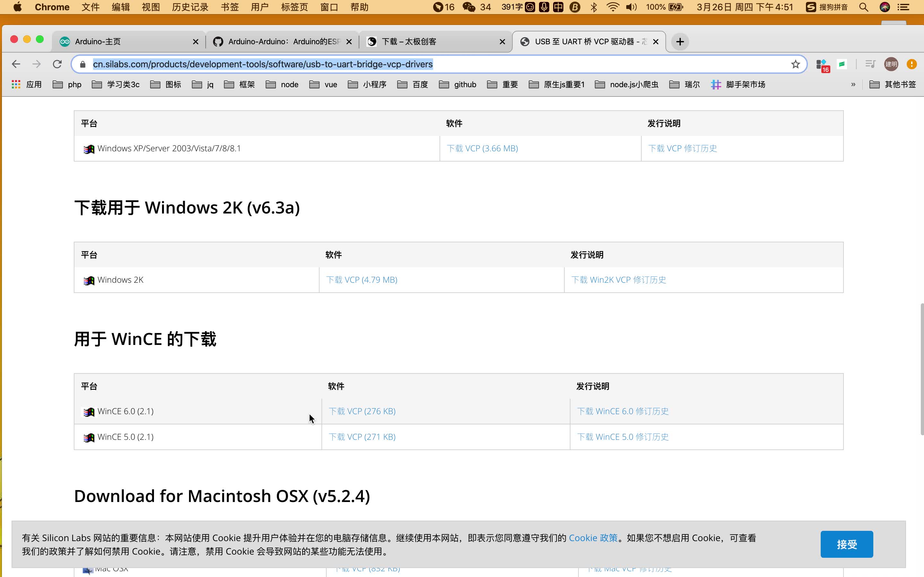Click the Chrome browser icon in menu bar

[x=51, y=7]
